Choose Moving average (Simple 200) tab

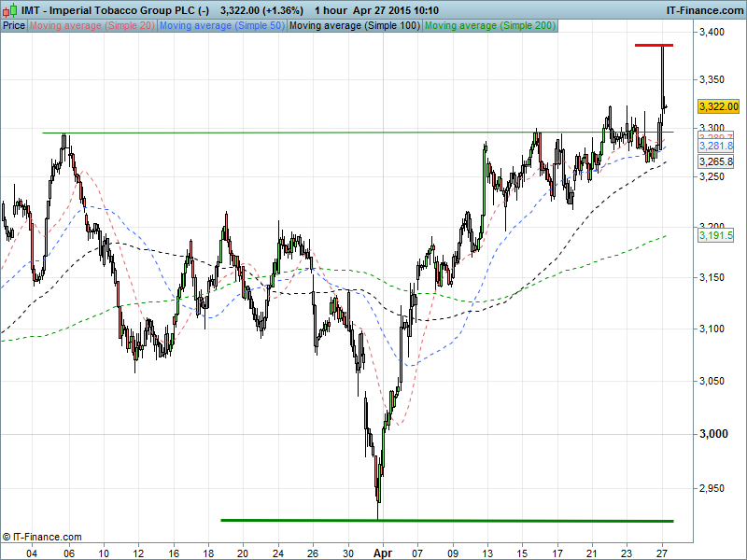(489, 26)
